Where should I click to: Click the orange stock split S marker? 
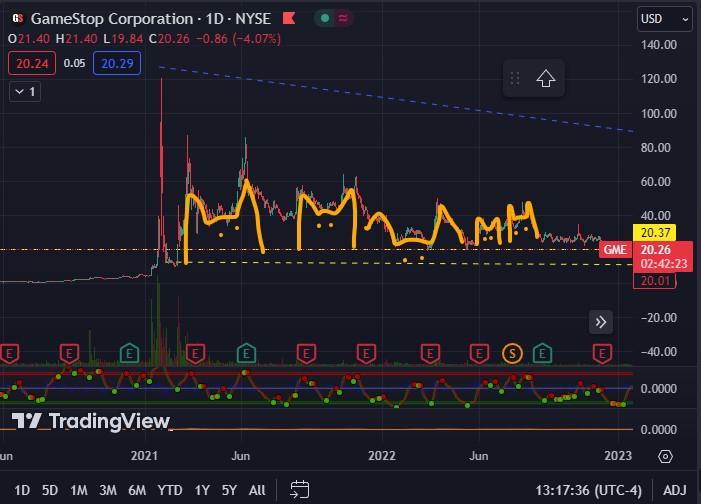tap(512, 352)
